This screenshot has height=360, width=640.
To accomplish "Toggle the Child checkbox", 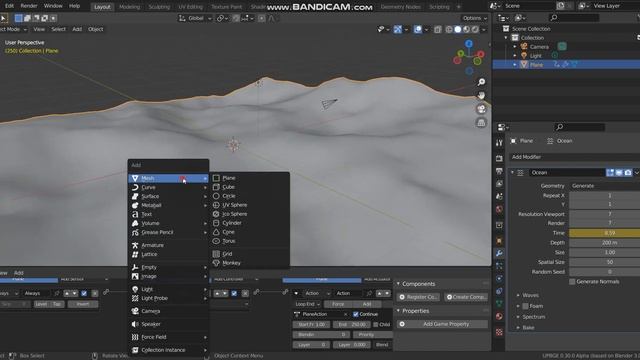I will click(376, 324).
